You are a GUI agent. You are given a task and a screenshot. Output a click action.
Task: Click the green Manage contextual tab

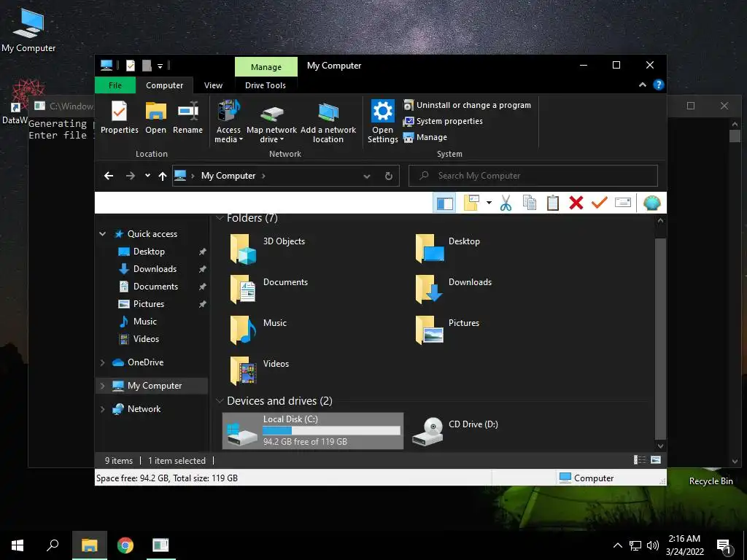click(266, 66)
